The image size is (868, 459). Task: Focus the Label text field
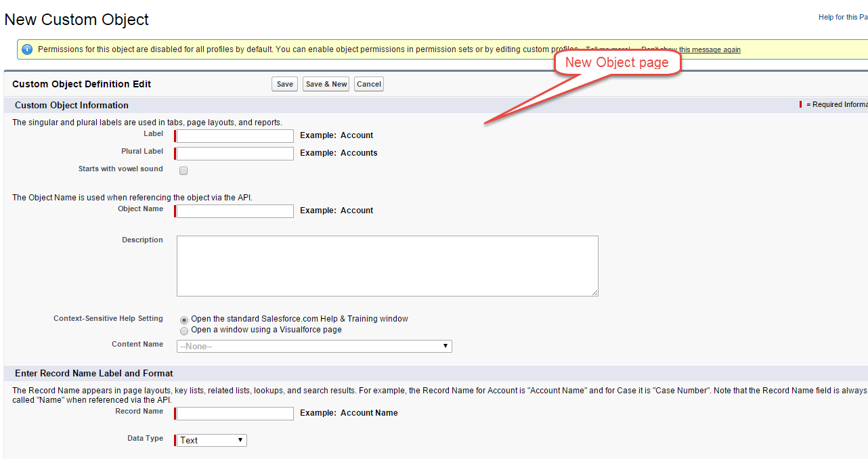(x=235, y=136)
